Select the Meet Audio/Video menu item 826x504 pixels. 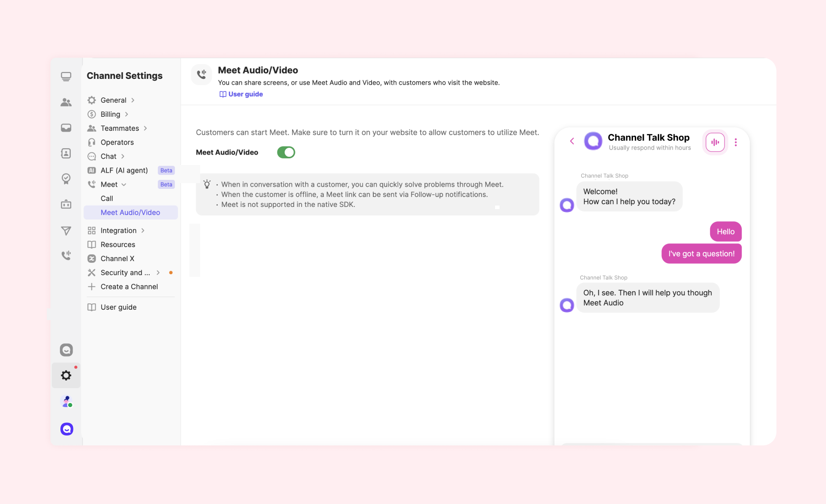130,212
